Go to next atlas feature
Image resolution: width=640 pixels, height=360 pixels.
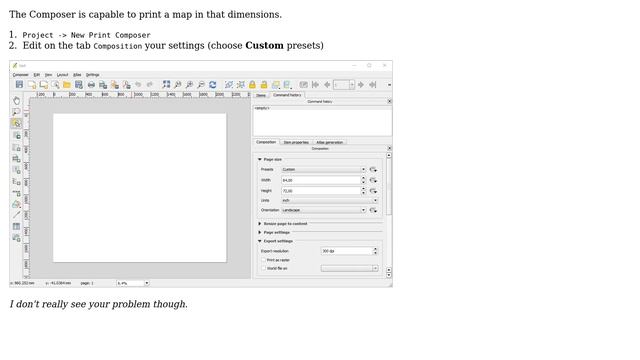[361, 84]
